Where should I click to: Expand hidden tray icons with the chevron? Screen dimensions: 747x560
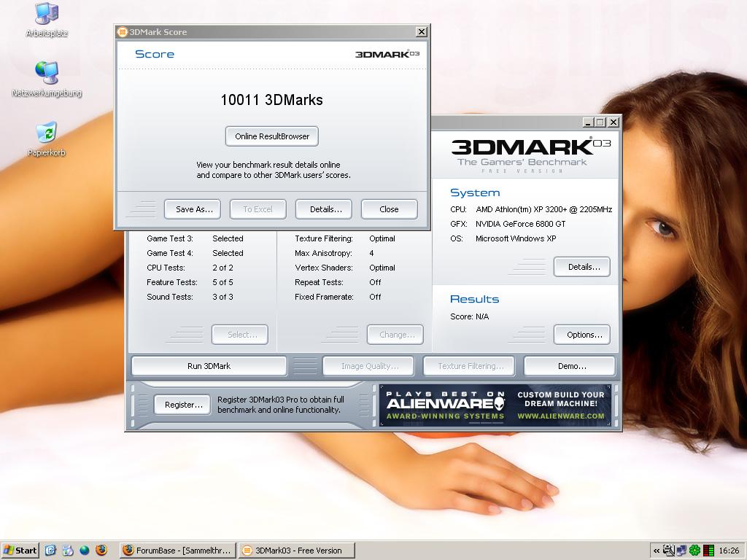pos(657,551)
